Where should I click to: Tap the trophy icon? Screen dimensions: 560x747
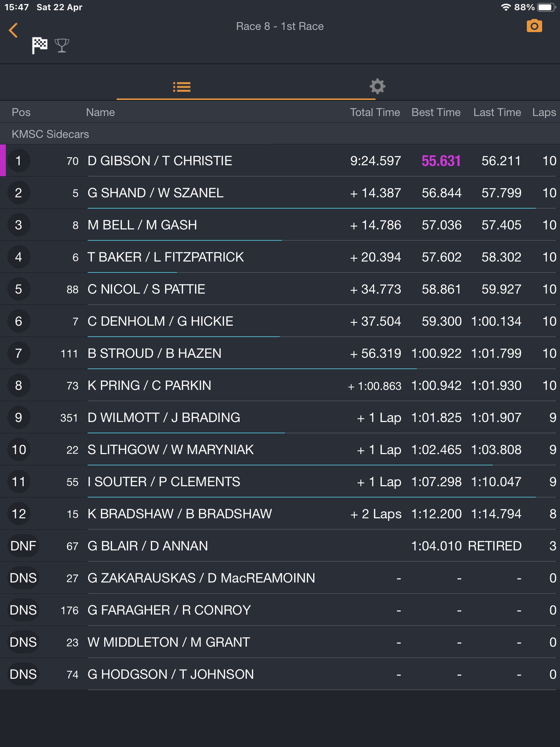pyautogui.click(x=62, y=46)
